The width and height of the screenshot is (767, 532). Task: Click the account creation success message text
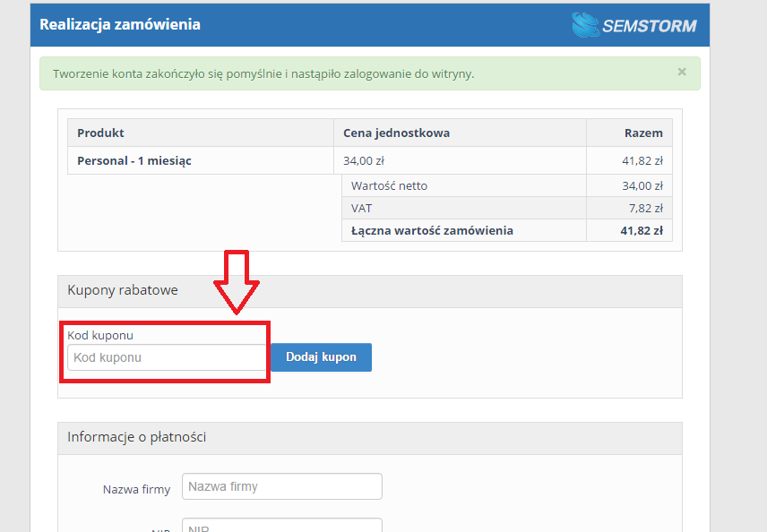click(x=263, y=73)
